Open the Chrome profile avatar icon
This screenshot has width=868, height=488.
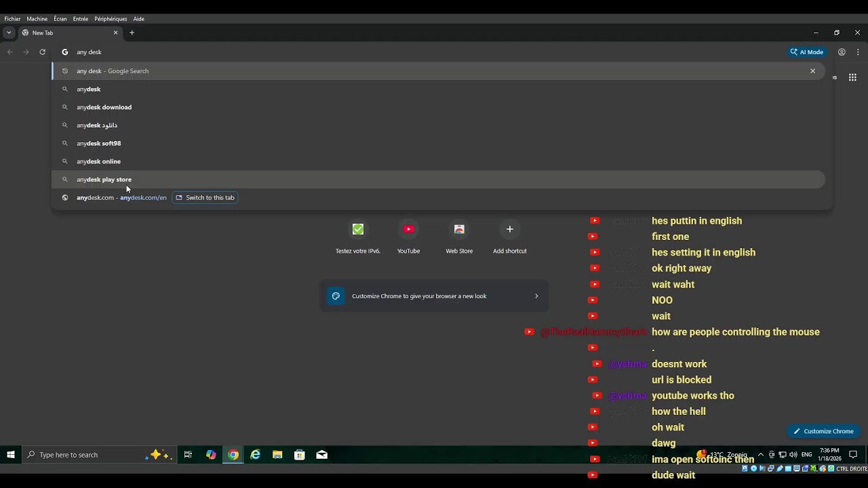tap(842, 52)
